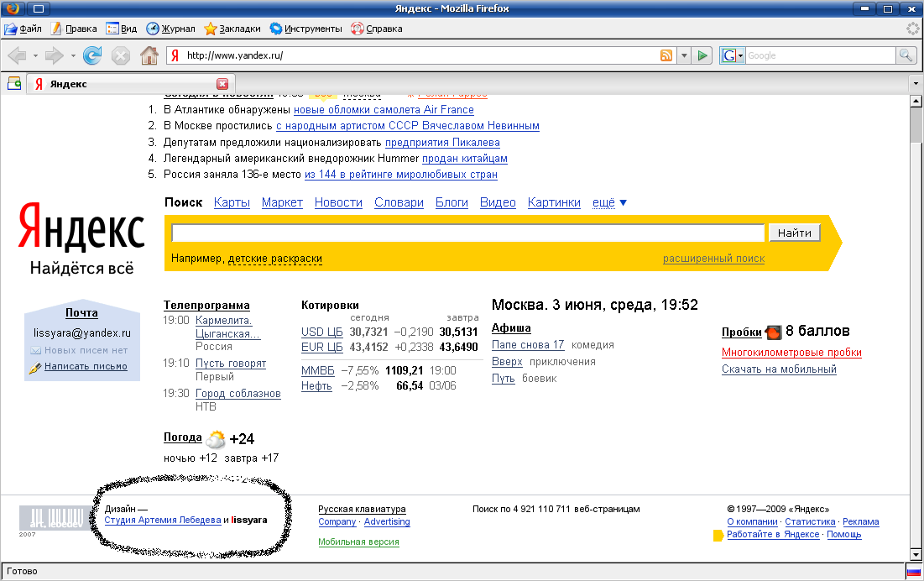
Task: Open the Карты link
Action: [x=232, y=202]
